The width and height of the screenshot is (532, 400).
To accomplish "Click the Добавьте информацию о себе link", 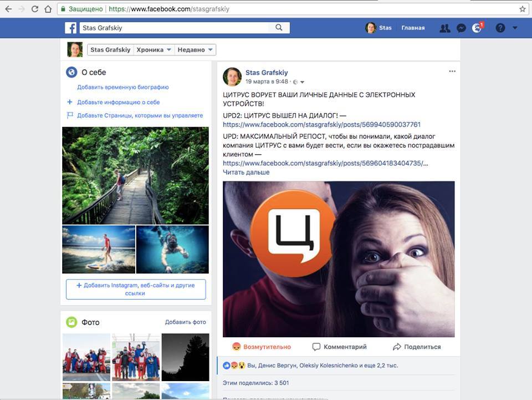I will tap(119, 102).
